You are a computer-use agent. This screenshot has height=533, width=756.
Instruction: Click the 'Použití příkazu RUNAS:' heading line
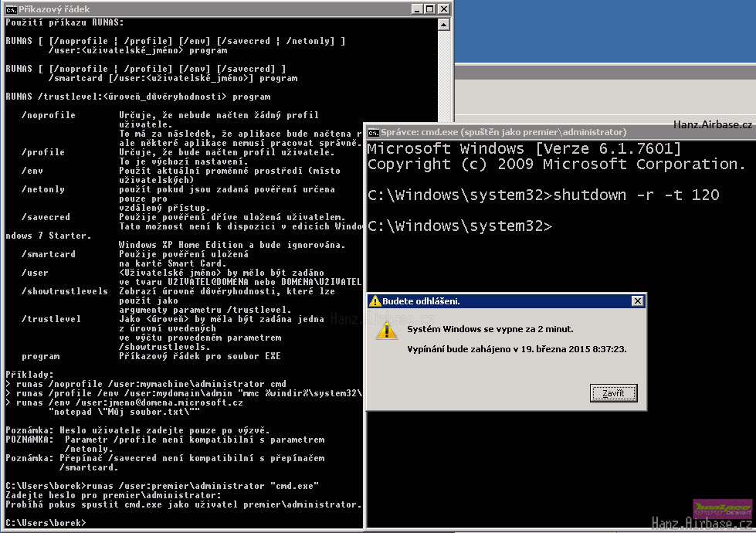65,22
